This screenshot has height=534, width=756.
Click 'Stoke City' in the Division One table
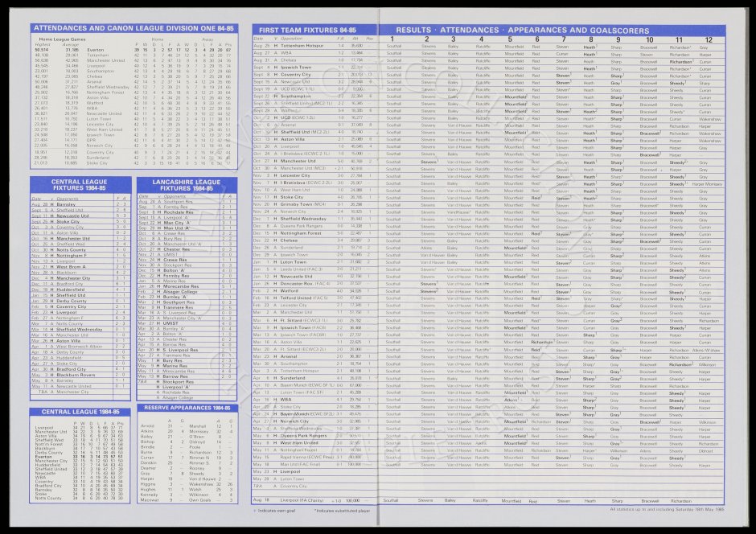pos(97,163)
